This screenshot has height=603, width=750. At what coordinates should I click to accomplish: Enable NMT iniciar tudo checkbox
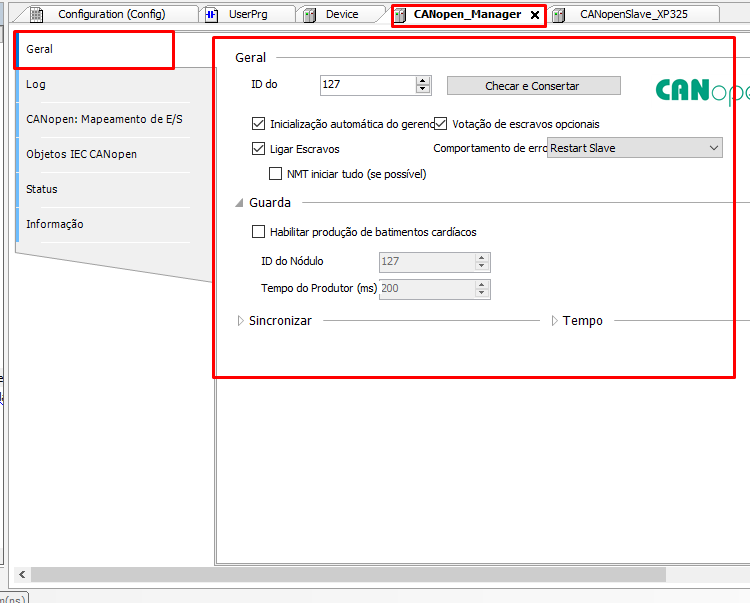(x=276, y=174)
